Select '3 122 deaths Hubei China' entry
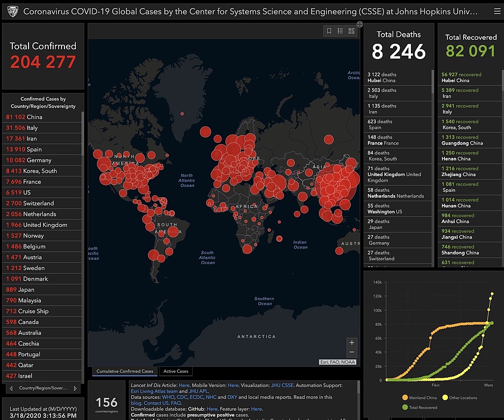The height and width of the screenshot is (420, 504). click(398, 77)
